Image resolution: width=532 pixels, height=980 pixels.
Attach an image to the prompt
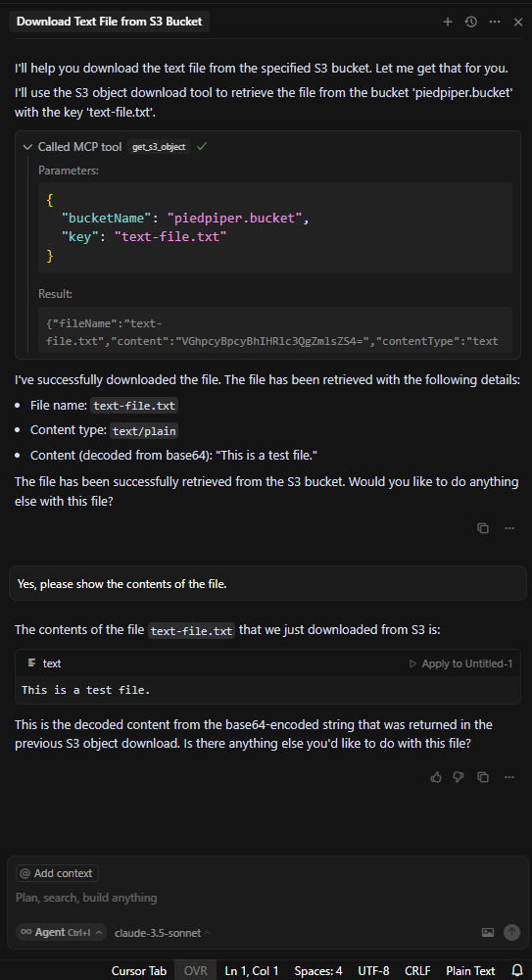click(488, 933)
